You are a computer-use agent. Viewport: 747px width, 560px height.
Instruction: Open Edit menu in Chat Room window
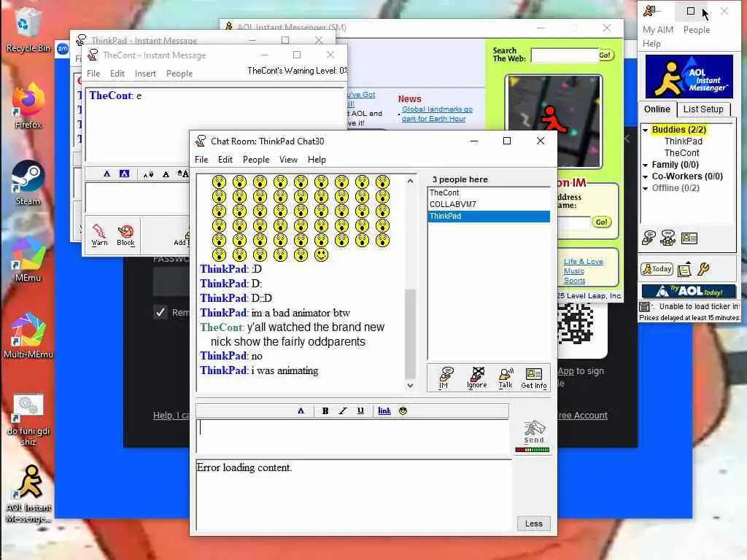[x=225, y=160]
